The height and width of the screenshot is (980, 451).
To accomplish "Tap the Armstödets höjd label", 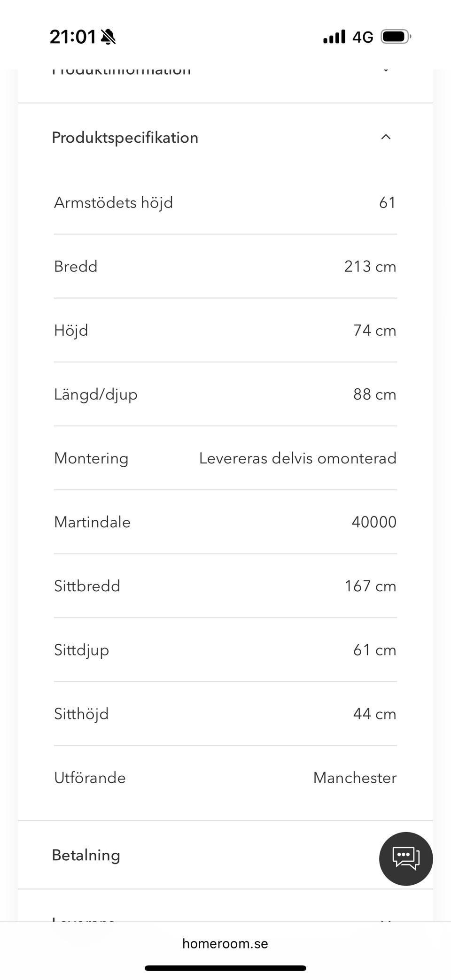I will point(113,202).
